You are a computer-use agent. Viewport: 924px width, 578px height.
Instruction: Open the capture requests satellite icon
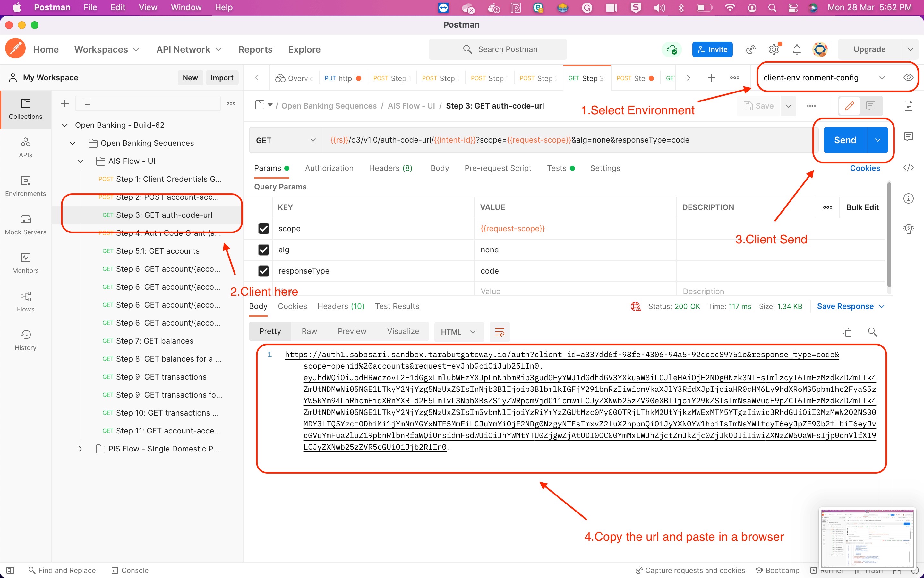click(x=751, y=49)
